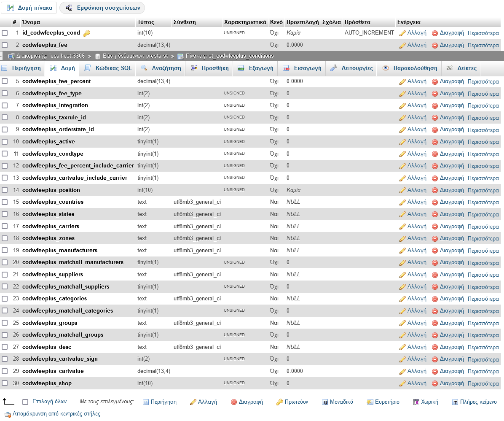Click the 'Εμφάνιση συσχετίσεων' button
504x421 pixels.
[x=102, y=8]
